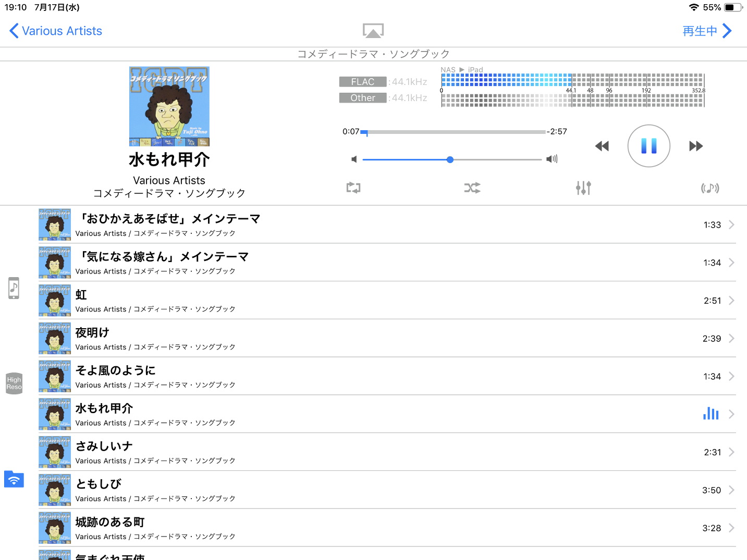Open the 再生中 now playing view

click(x=707, y=31)
